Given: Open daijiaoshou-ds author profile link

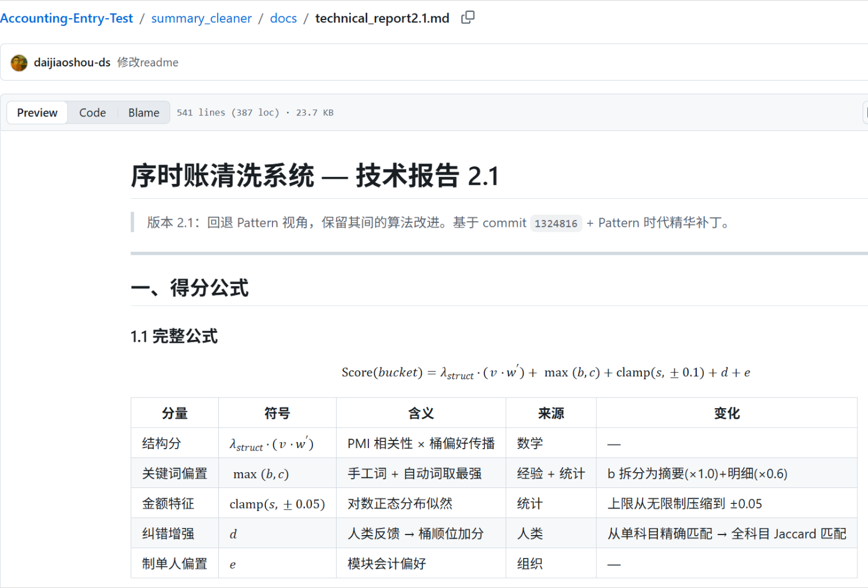Looking at the screenshot, I should [72, 62].
